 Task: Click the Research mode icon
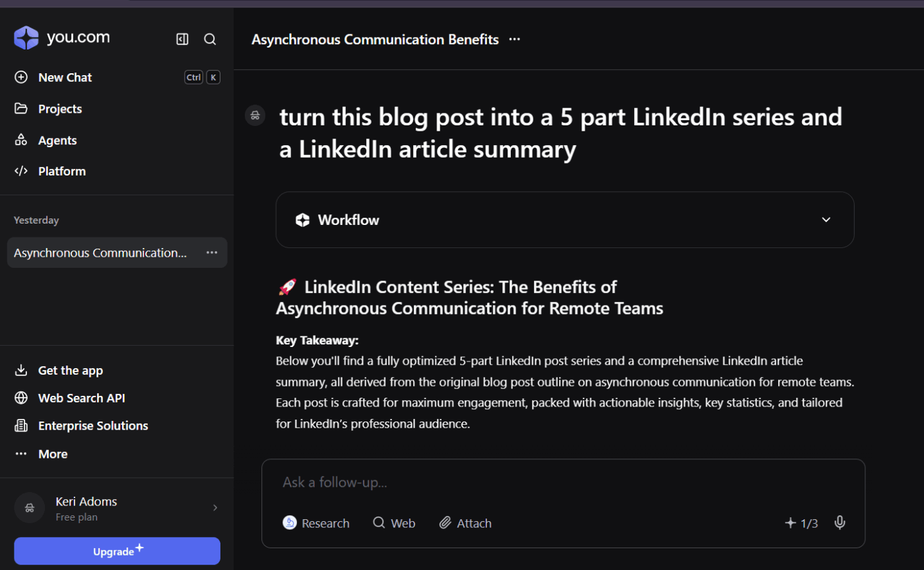point(289,522)
